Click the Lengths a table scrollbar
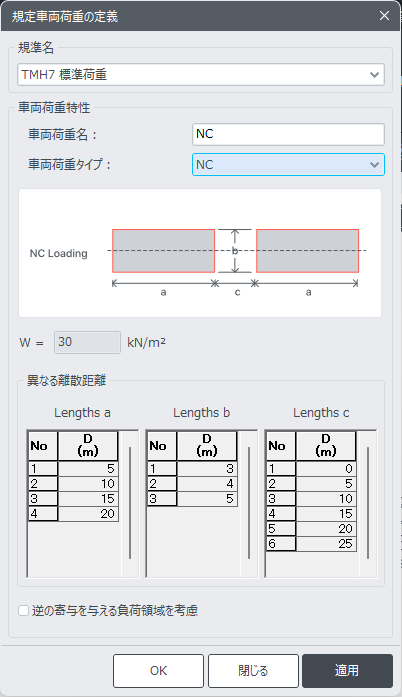Image resolution: width=402 pixels, height=697 pixels. pos(130,503)
